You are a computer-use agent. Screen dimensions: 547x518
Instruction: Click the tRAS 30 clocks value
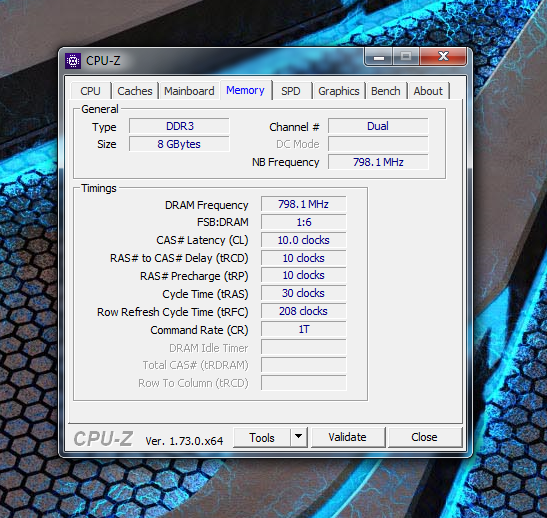coord(304,293)
